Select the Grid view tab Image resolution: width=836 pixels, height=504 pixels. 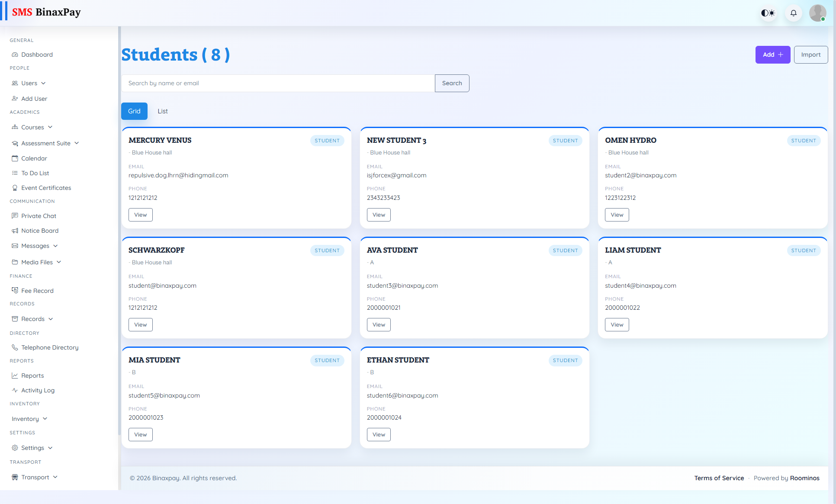pyautogui.click(x=134, y=111)
